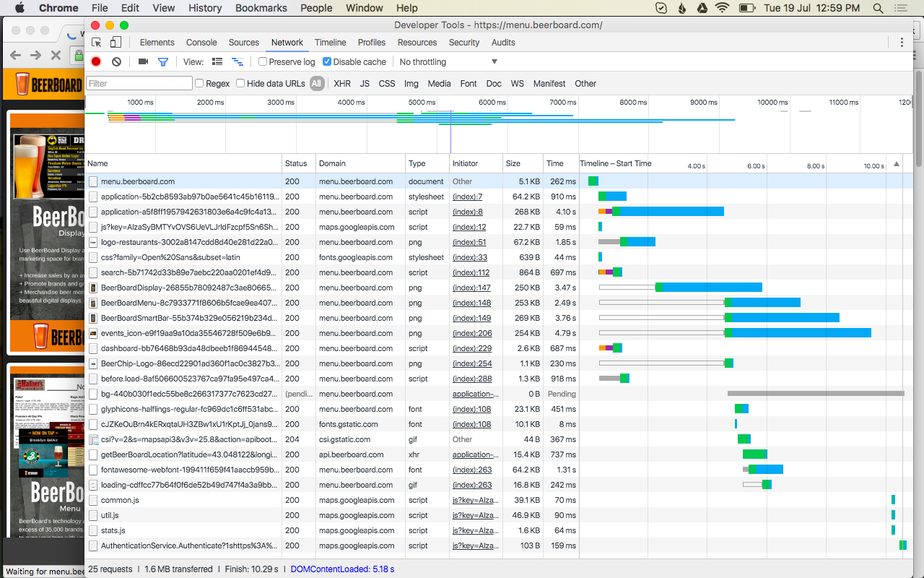Switch to large request rows view

217,62
